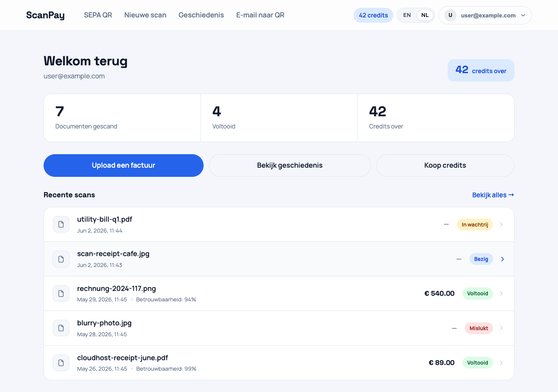Click the rechnung-2024-117.png file icon
558x392 pixels.
61,294
